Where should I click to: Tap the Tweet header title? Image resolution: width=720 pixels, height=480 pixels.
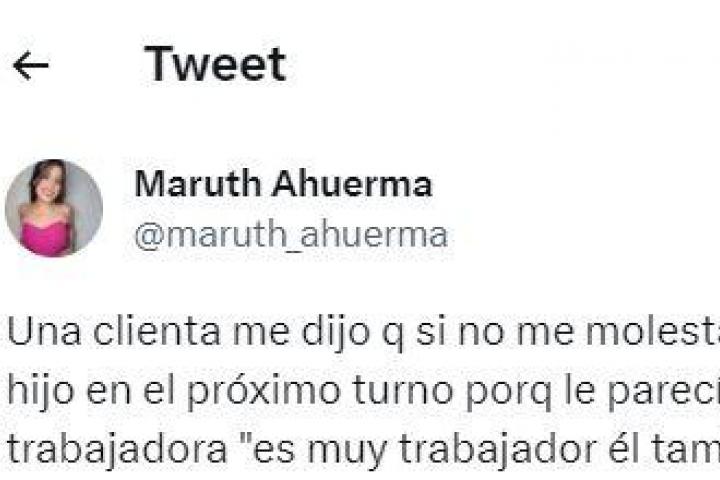pyautogui.click(x=215, y=64)
